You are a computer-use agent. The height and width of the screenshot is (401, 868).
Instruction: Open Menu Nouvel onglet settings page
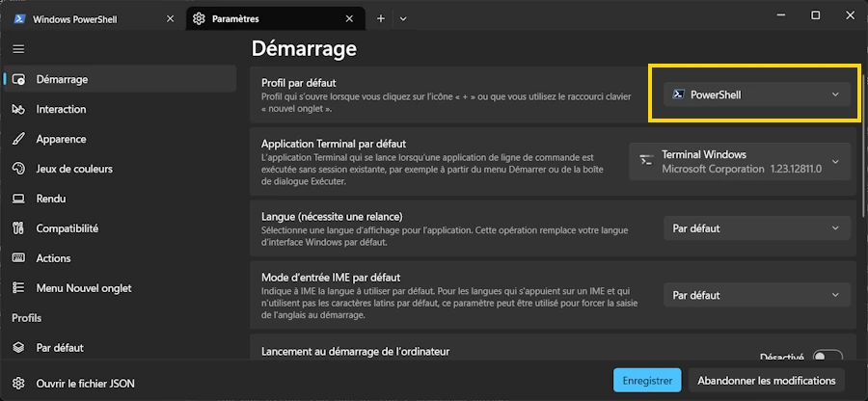tap(83, 287)
